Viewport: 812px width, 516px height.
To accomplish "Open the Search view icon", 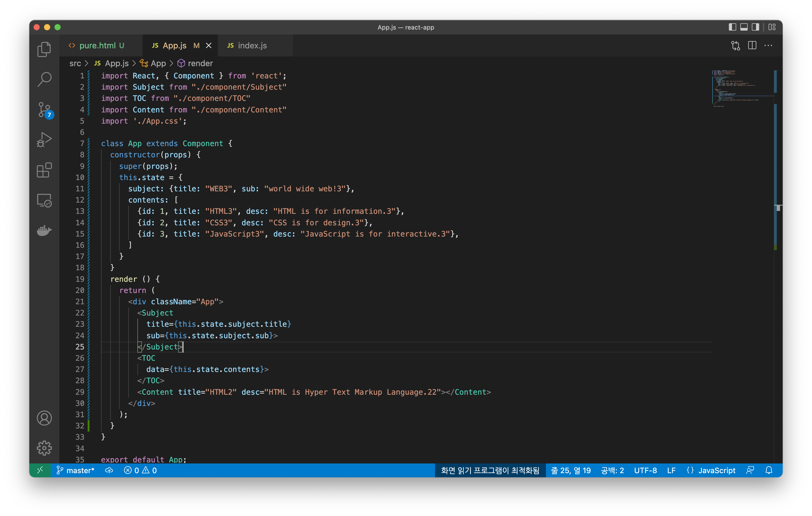I will (x=44, y=79).
